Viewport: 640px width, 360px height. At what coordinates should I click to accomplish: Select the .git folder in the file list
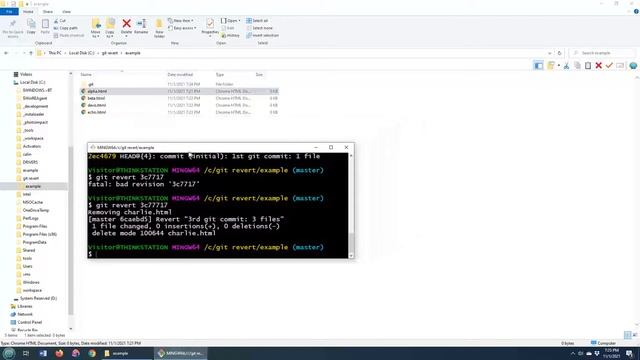91,84
